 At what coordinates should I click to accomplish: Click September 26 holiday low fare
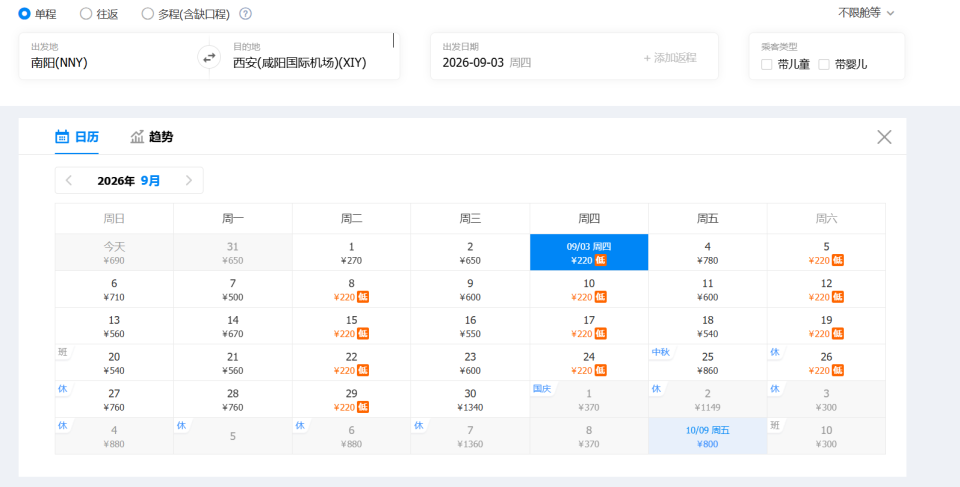pyautogui.click(x=827, y=363)
